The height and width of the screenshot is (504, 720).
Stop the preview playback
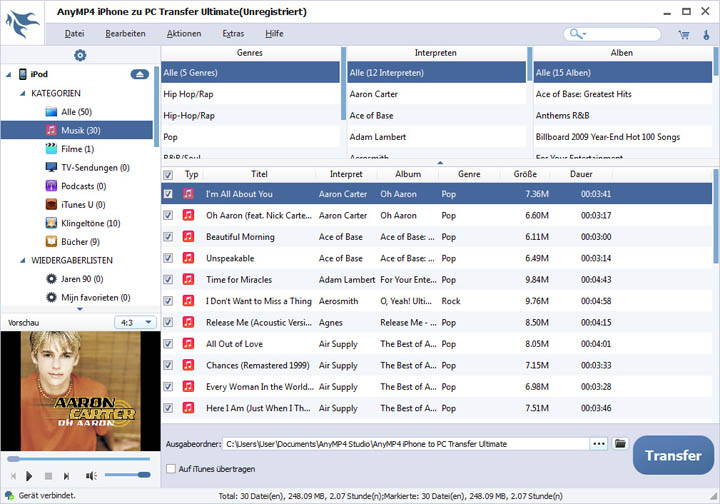click(48, 476)
